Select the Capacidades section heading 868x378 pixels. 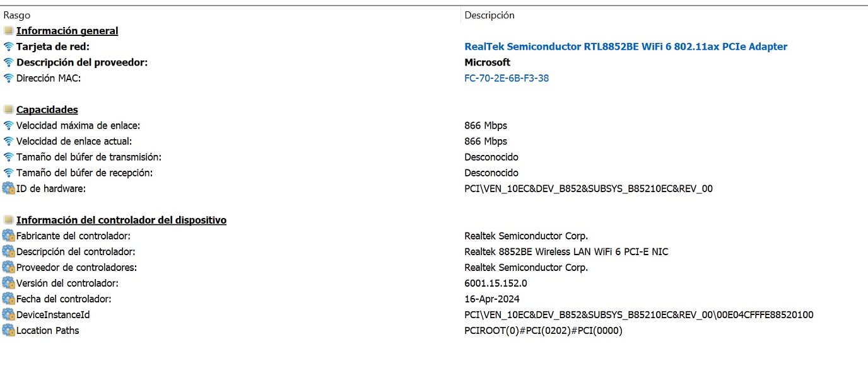click(x=47, y=110)
